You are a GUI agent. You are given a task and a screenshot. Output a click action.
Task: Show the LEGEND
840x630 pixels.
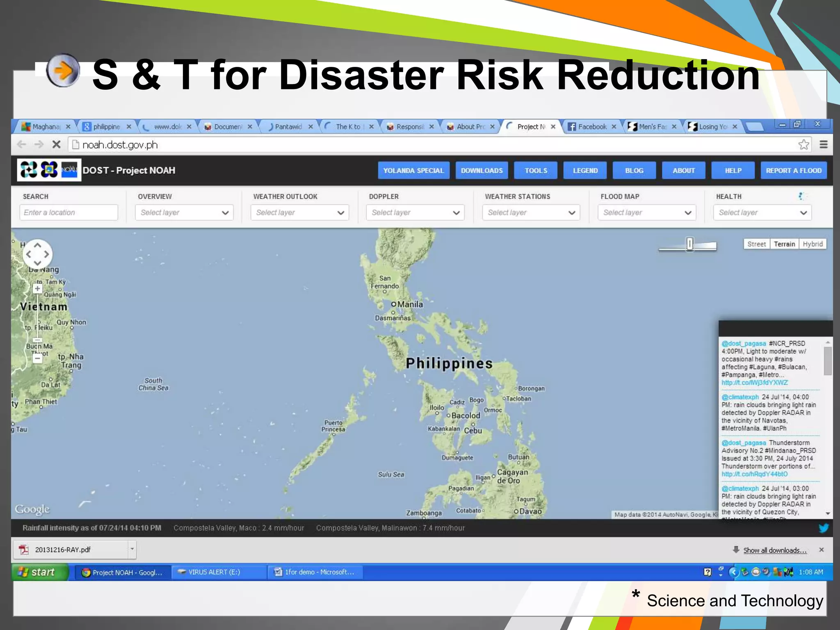click(x=585, y=170)
